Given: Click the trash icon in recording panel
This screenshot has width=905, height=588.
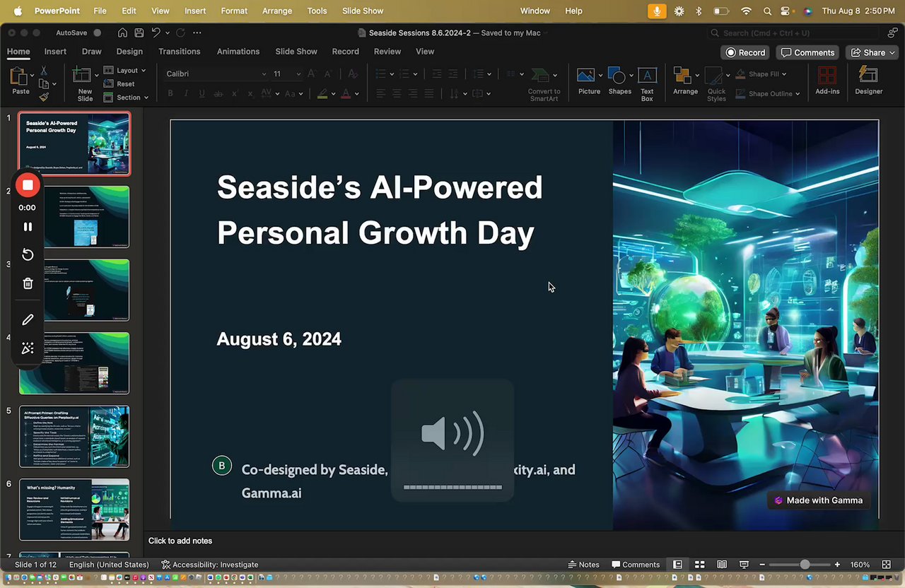Looking at the screenshot, I should coord(28,283).
